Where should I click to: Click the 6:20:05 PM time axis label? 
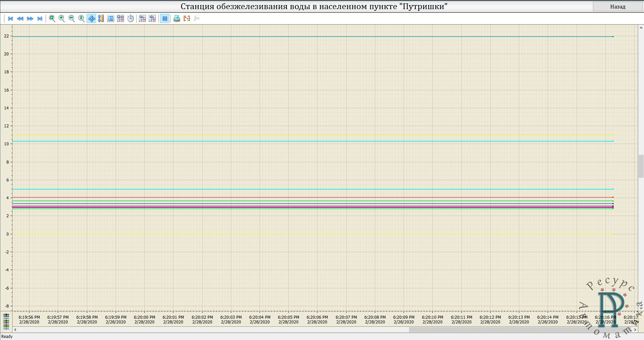[288, 317]
